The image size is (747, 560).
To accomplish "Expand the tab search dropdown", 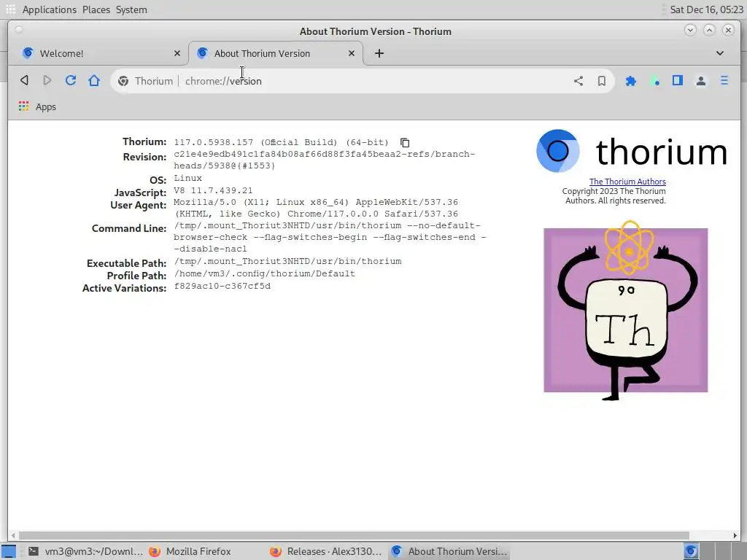I will [720, 53].
